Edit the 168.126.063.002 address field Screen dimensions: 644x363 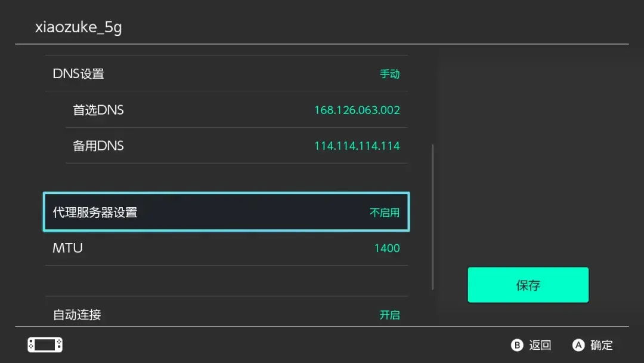coord(357,110)
